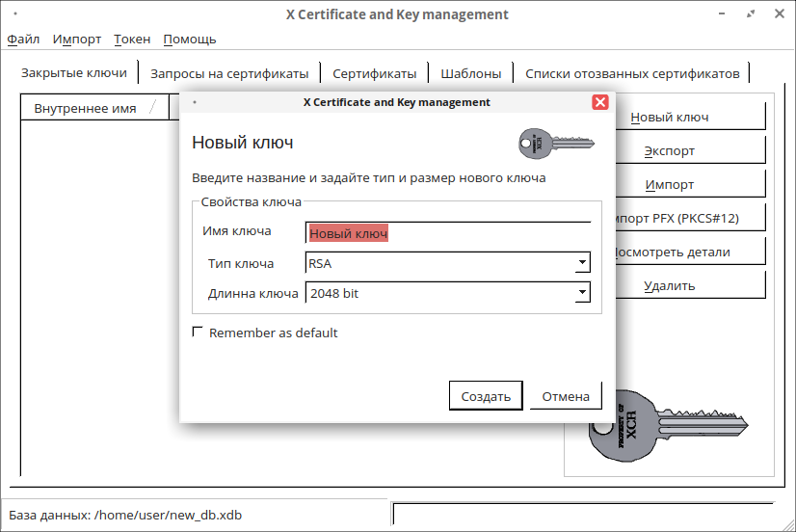Open the Импорт menu
The image size is (796, 532).
tap(77, 40)
